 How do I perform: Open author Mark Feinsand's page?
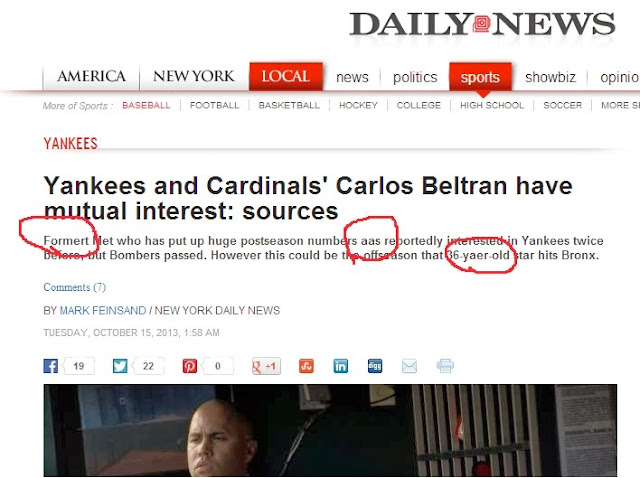[x=102, y=311]
